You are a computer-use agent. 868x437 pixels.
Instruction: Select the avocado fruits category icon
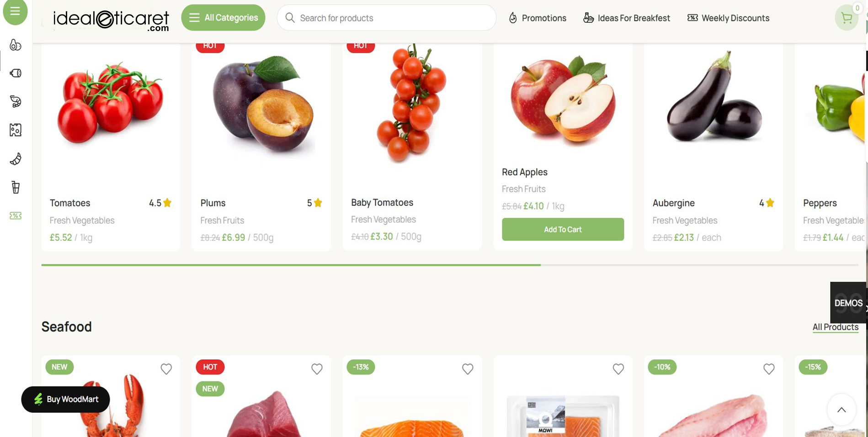pos(16,45)
